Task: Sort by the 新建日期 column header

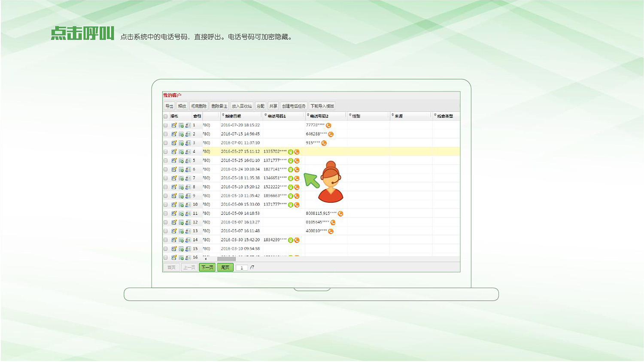Action: (233, 116)
